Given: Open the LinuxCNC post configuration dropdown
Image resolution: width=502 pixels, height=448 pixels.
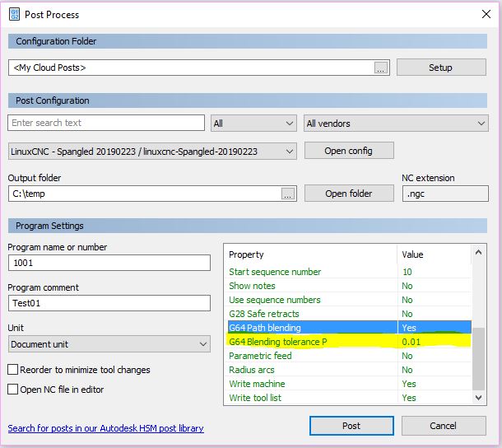Looking at the screenshot, I should point(152,152).
